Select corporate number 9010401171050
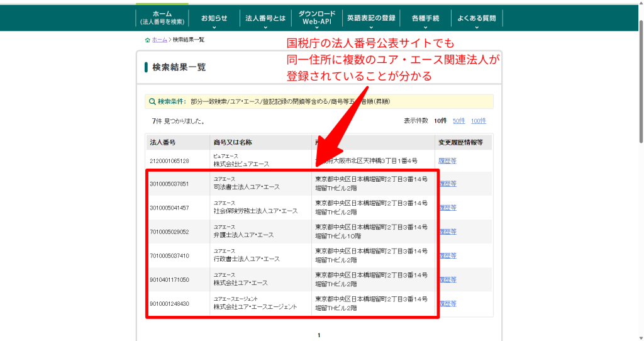Viewport: 644px width, 341px height. click(169, 280)
